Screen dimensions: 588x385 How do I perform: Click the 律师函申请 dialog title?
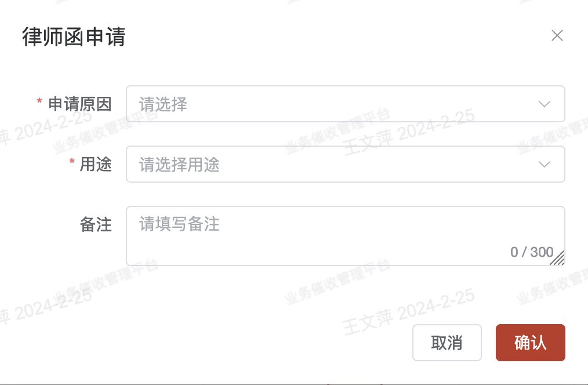click(x=74, y=37)
